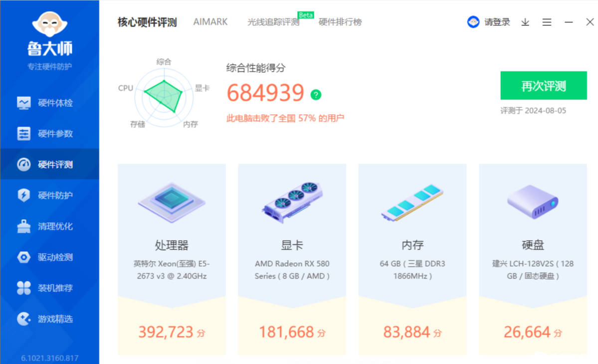Open 装机推荐 in the sidebar
Viewport: 598px width, 364px height.
[49, 288]
